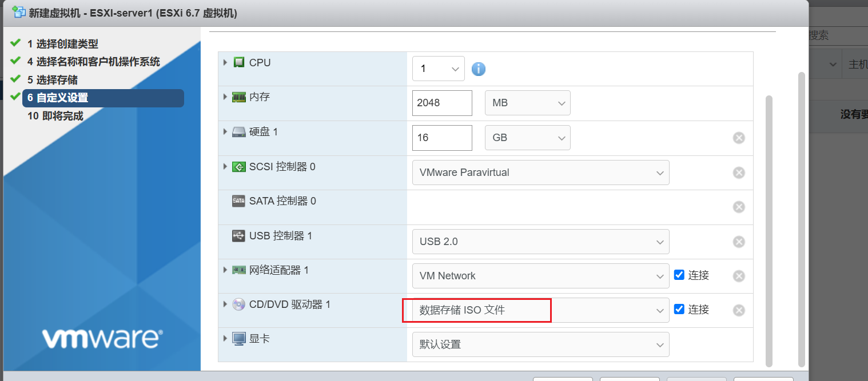The height and width of the screenshot is (381, 868).
Task: Open the memory unit MB dropdown
Action: pyautogui.click(x=528, y=103)
